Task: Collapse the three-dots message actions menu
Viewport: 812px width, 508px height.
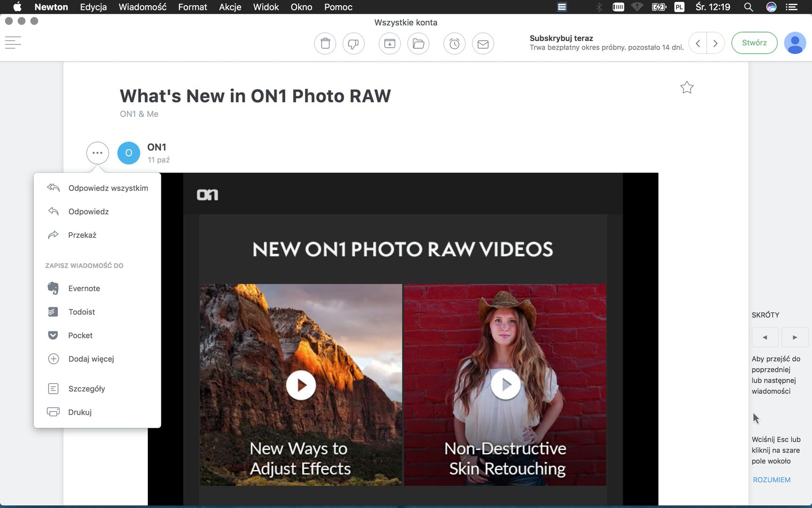Action: point(98,153)
